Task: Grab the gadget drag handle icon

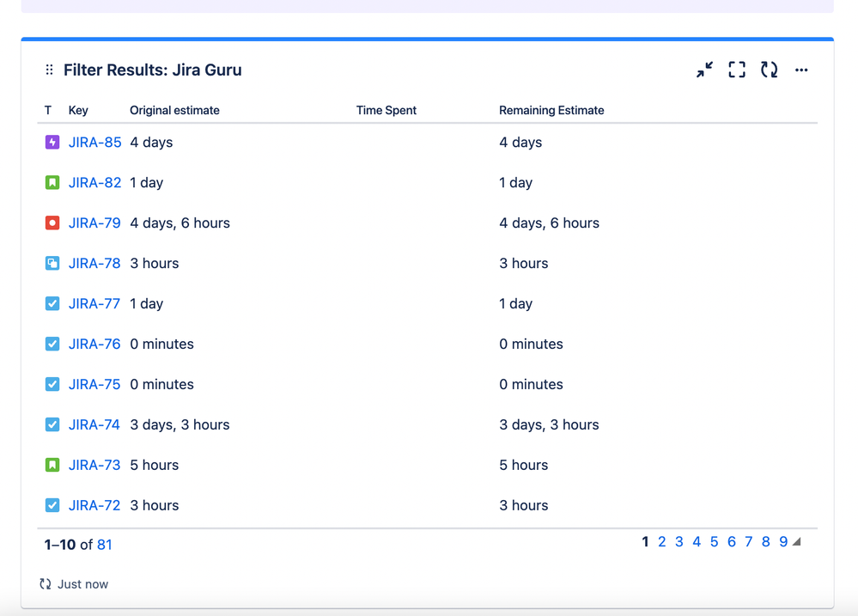Action: [x=49, y=70]
